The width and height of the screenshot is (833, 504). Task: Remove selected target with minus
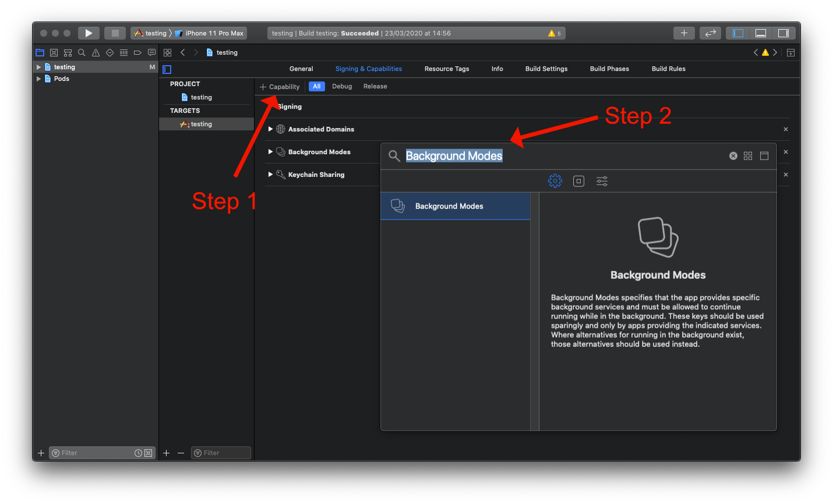tap(181, 453)
